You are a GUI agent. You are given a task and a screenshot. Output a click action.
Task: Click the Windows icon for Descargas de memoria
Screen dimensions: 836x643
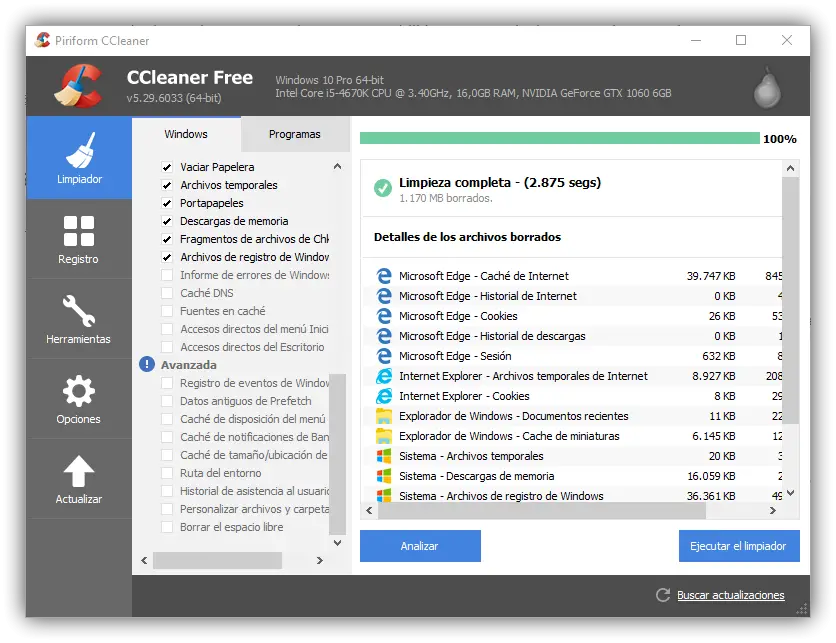383,476
